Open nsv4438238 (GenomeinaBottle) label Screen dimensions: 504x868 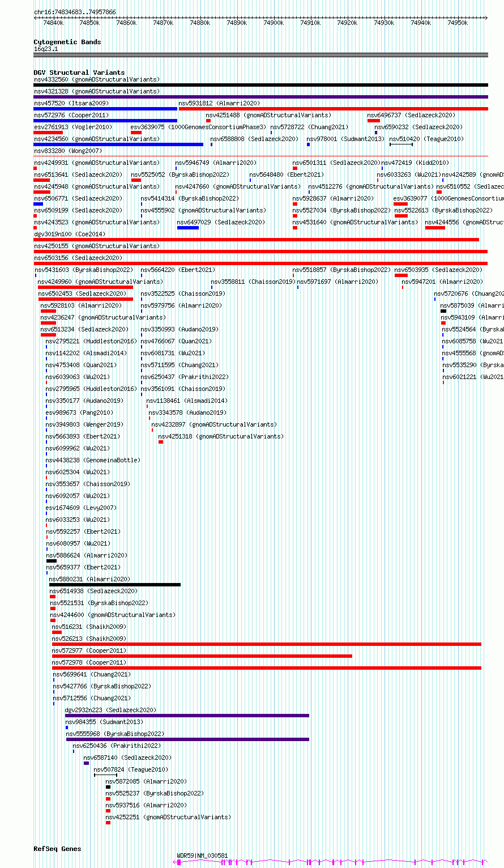[93, 460]
